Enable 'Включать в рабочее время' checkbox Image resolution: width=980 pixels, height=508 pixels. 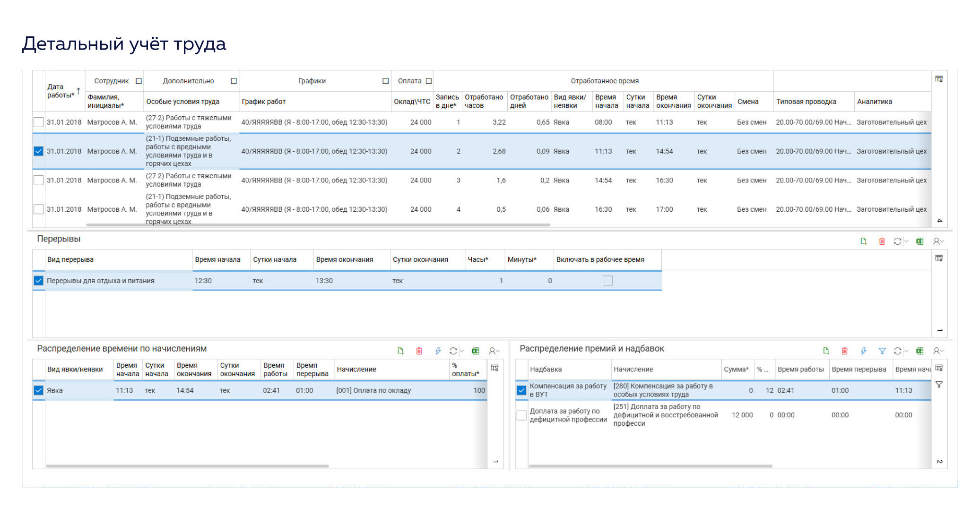607,281
